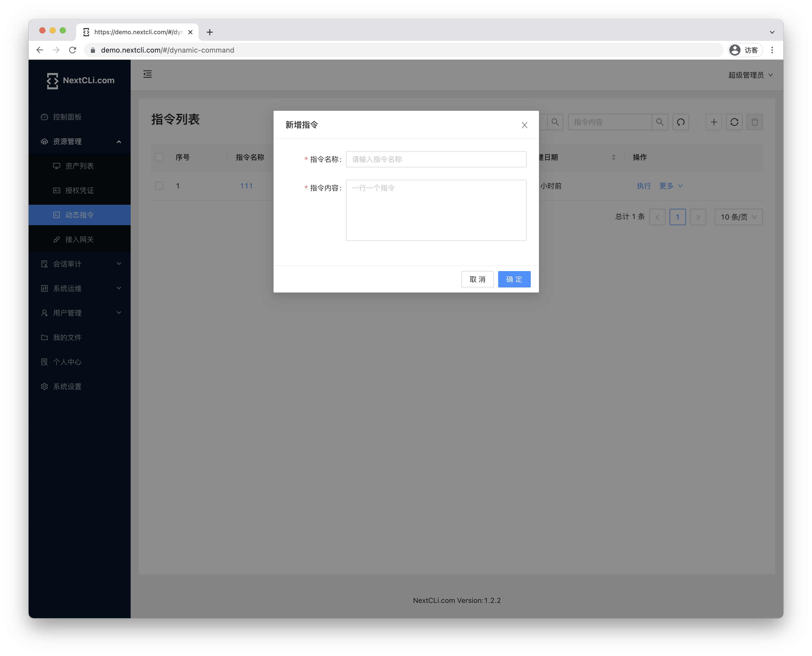Click the 取消 cancel button
Viewport: 812px width, 656px height.
click(x=477, y=279)
